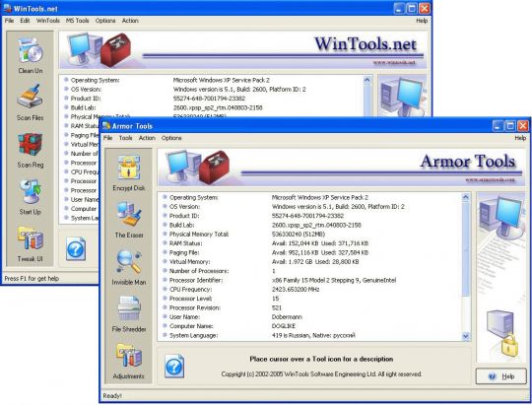Select Build Lab row in Armor Tools

pyautogui.click(x=311, y=225)
